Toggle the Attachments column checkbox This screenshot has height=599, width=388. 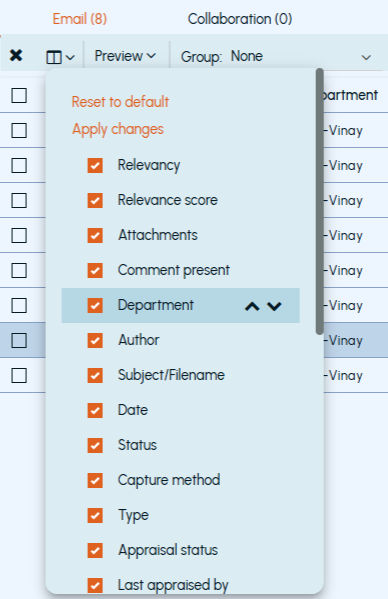pos(95,236)
